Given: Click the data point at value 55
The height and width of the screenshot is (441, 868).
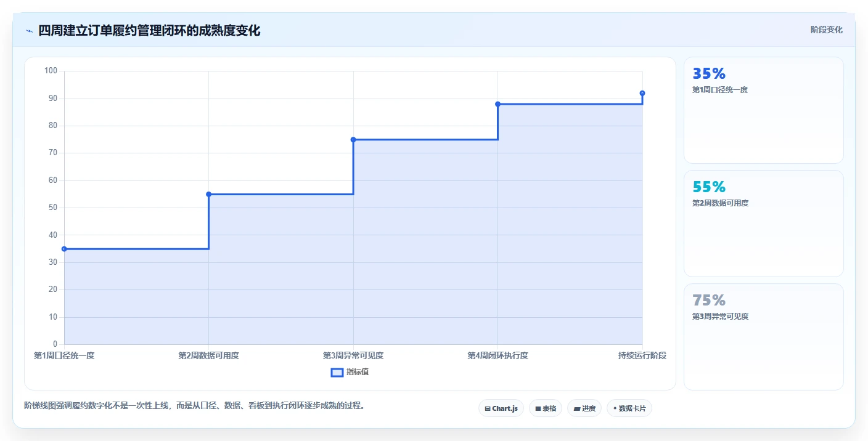Looking at the screenshot, I should 208,194.
